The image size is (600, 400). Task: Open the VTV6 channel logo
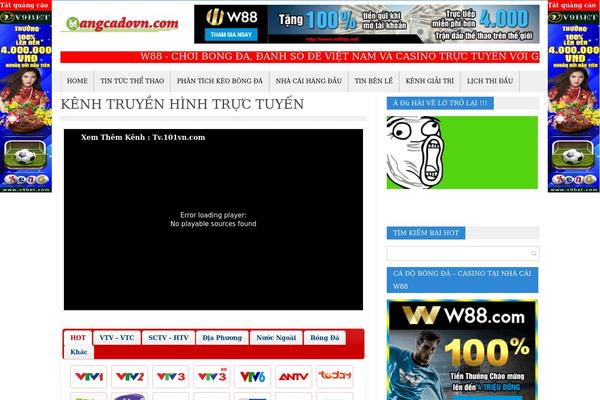(253, 377)
